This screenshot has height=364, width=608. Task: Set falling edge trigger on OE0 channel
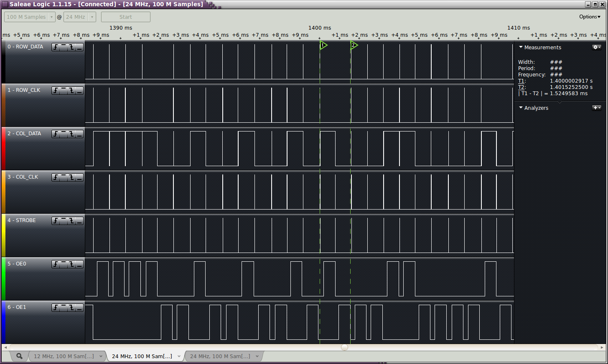[x=71, y=264]
